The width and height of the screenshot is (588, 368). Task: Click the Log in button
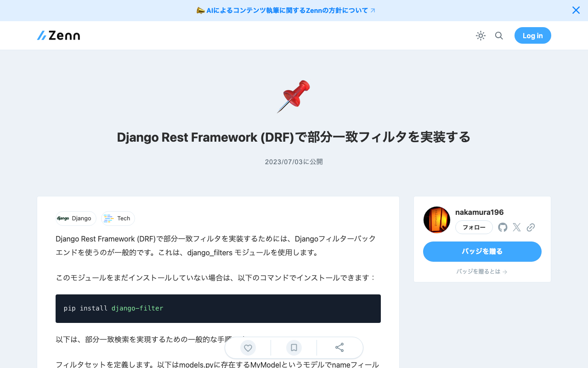click(532, 35)
